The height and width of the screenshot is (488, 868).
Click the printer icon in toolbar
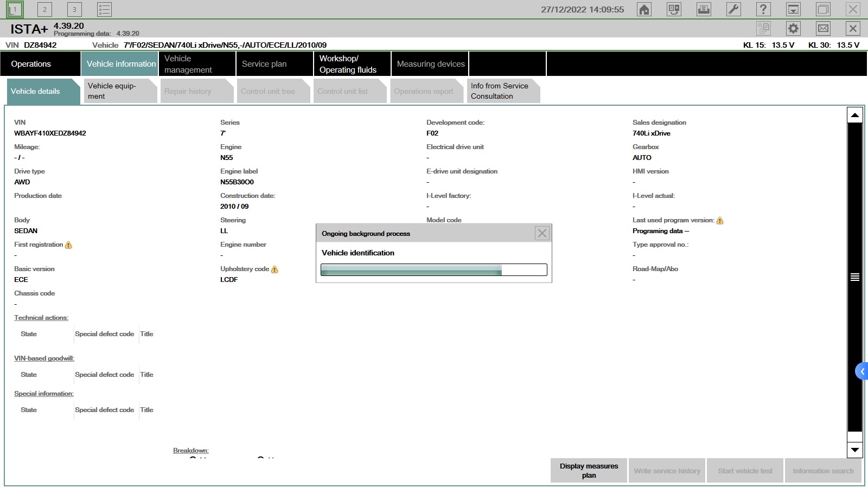tap(704, 9)
